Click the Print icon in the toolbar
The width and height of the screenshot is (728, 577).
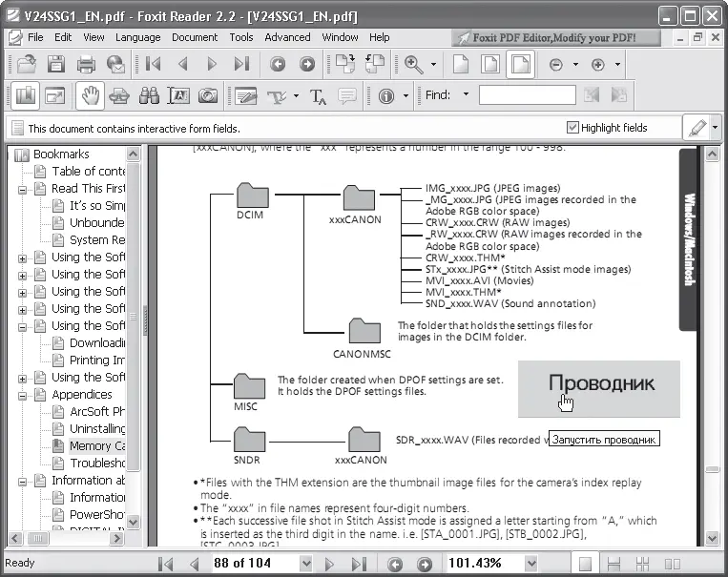tap(86, 64)
